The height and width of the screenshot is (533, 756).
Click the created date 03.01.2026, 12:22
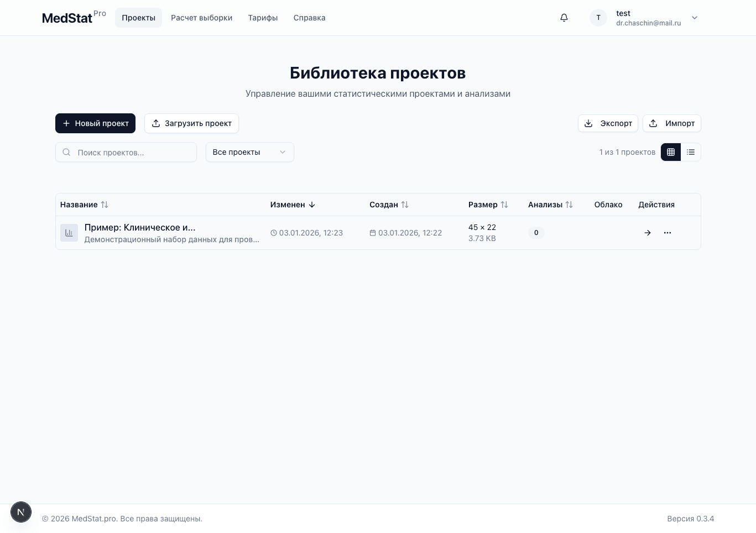(x=410, y=233)
